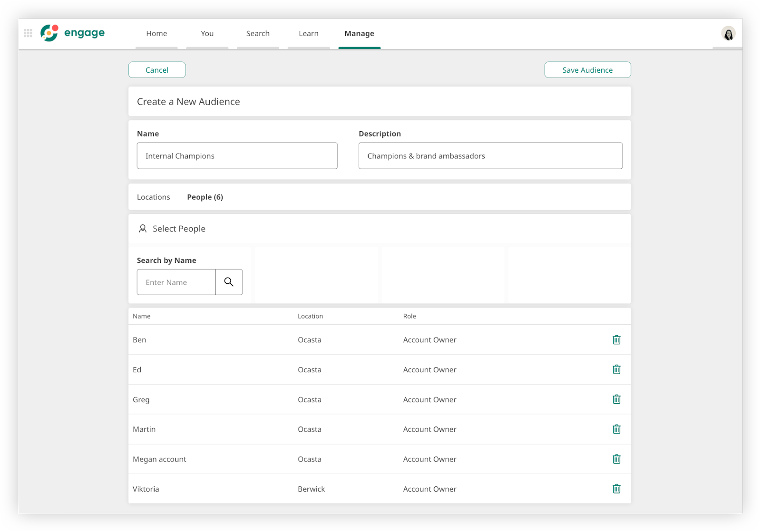Select the name Martin
The width and height of the screenshot is (761, 532).
click(x=144, y=429)
